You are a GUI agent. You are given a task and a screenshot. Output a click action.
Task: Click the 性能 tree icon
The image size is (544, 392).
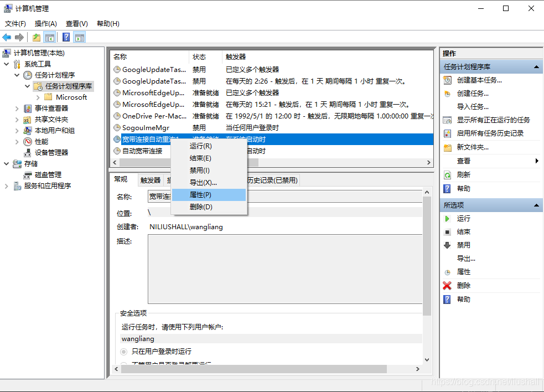coord(28,142)
